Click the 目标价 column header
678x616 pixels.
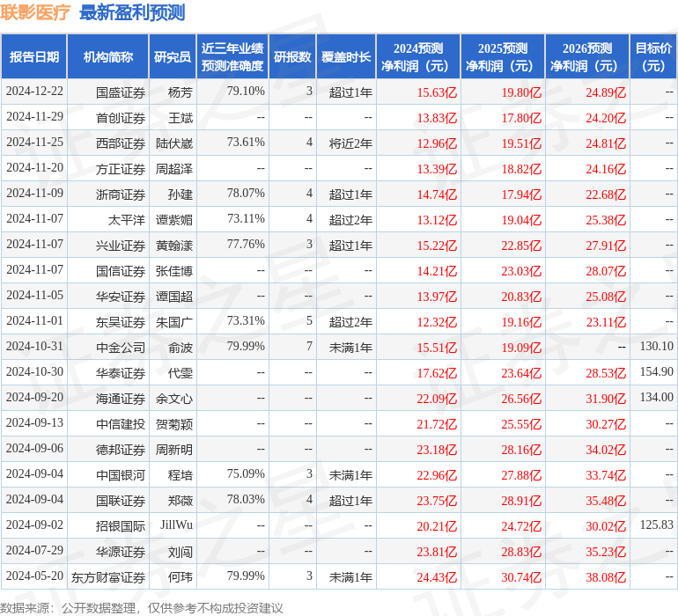(x=653, y=56)
